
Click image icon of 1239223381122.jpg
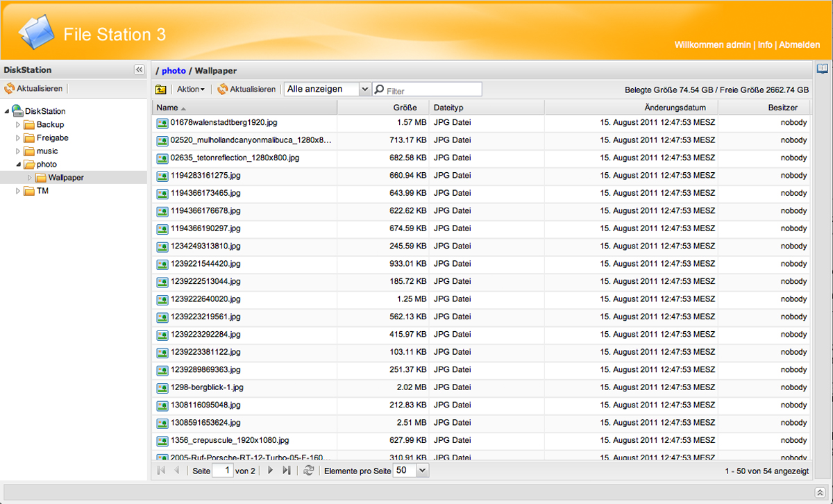[x=162, y=353]
